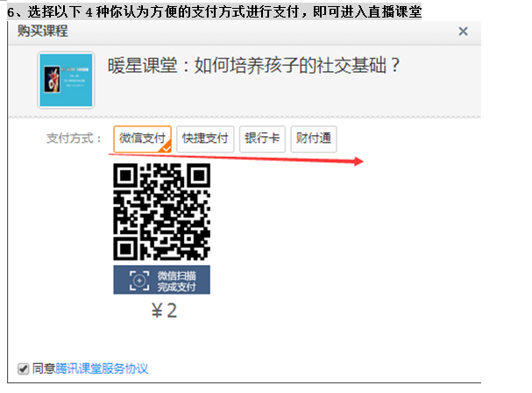Screen dimensions: 532x393
Task: Click the course cover thumbnail
Action: tap(66, 80)
